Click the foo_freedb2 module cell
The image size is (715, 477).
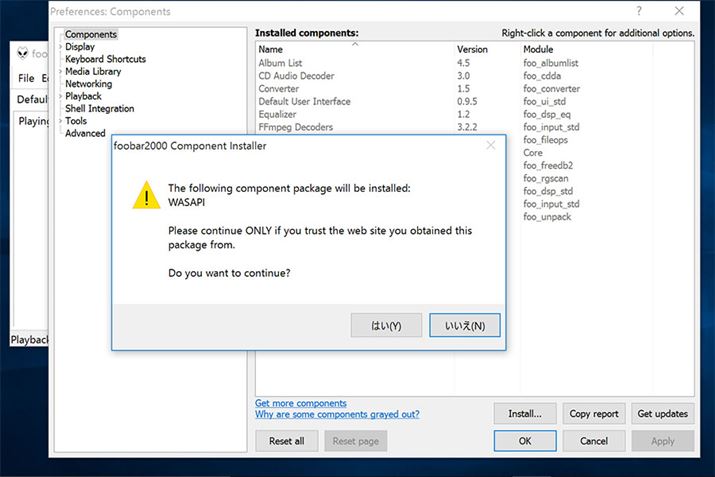[x=548, y=165]
